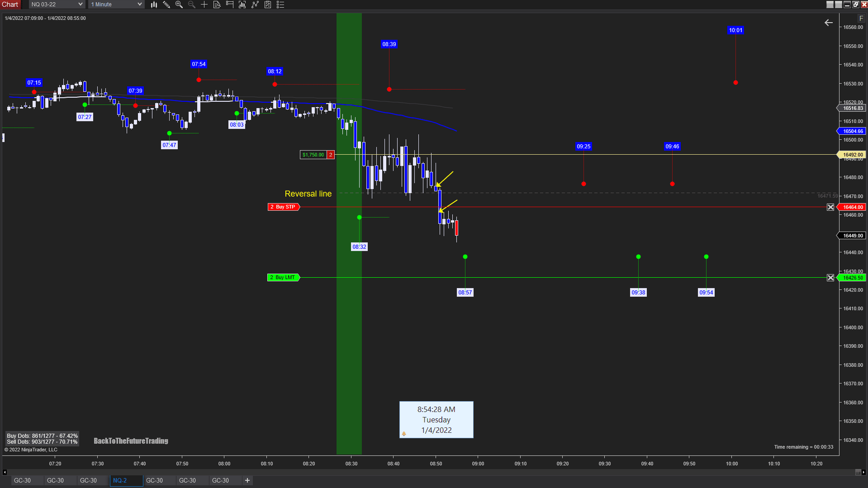Click the 07:47 buy dot time label
Screen dimensions: 868x488
(x=169, y=145)
